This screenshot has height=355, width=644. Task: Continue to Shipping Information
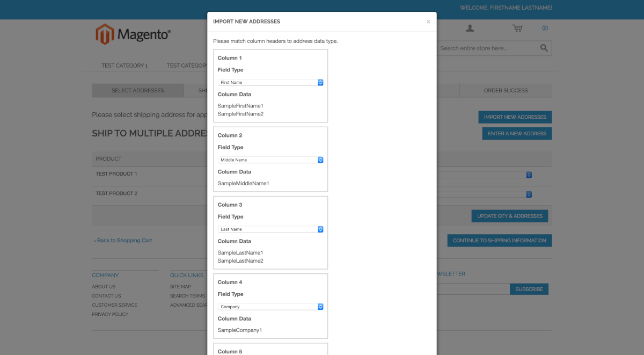coord(499,241)
